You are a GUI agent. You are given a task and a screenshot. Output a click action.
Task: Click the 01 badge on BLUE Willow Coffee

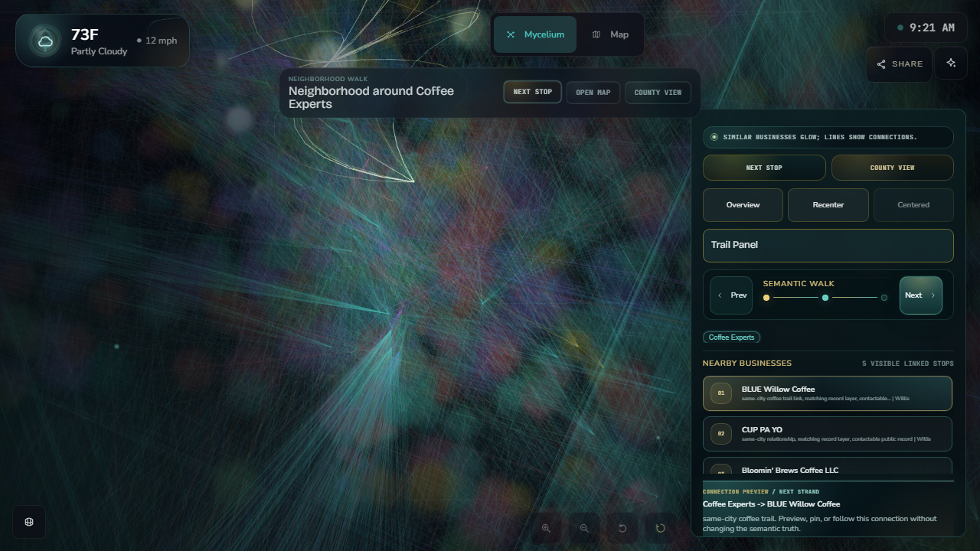[x=721, y=393]
